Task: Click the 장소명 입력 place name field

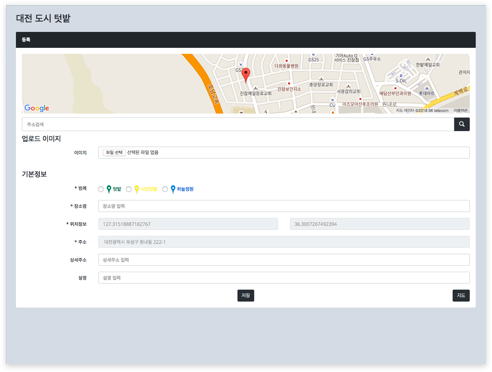Action: [x=284, y=206]
